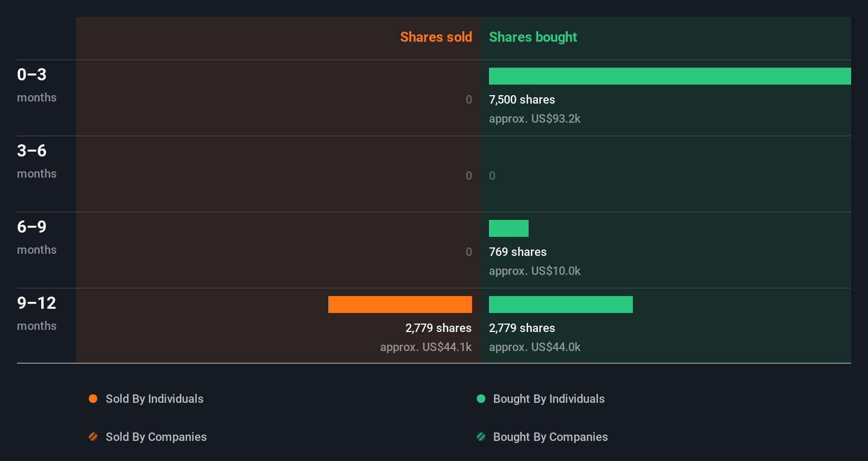This screenshot has height=461, width=868.
Task: Click the green Bought By Individuals legend dot
Action: point(481,399)
